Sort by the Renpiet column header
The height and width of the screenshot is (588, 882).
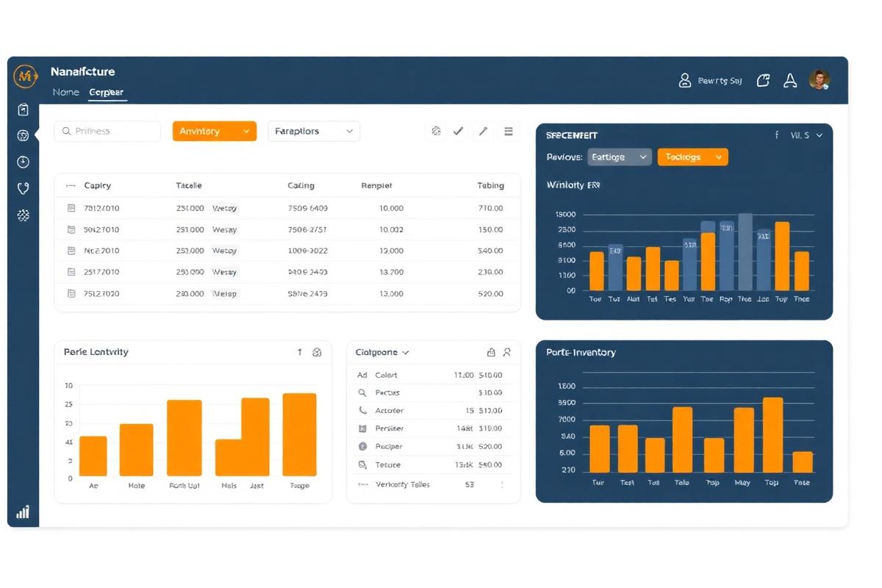(x=376, y=185)
